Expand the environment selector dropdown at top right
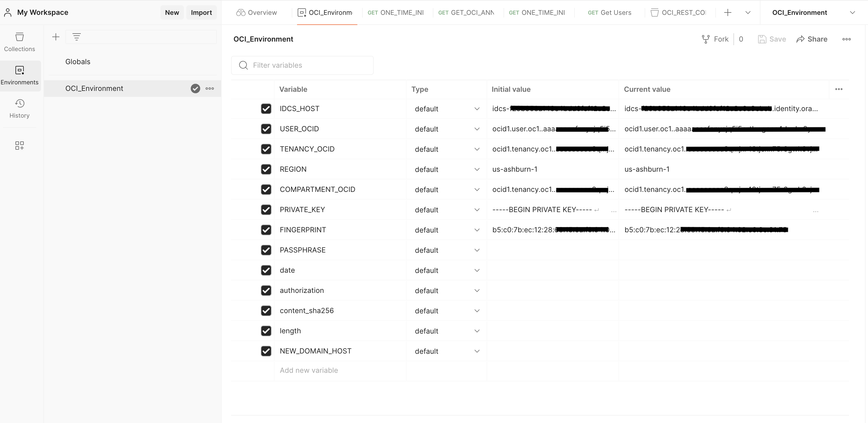Screen dimensions: 868x423 [x=852, y=12]
